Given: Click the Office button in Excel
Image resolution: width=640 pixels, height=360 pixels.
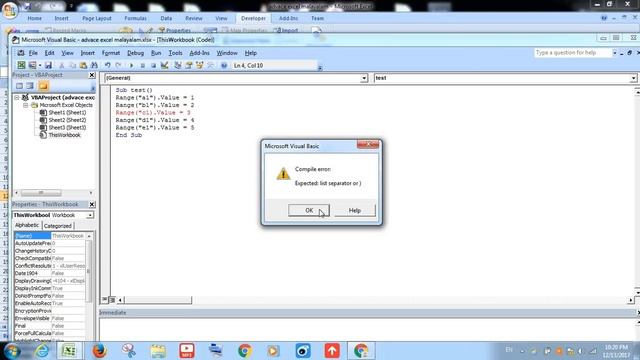Looking at the screenshot, I should tap(9, 9).
